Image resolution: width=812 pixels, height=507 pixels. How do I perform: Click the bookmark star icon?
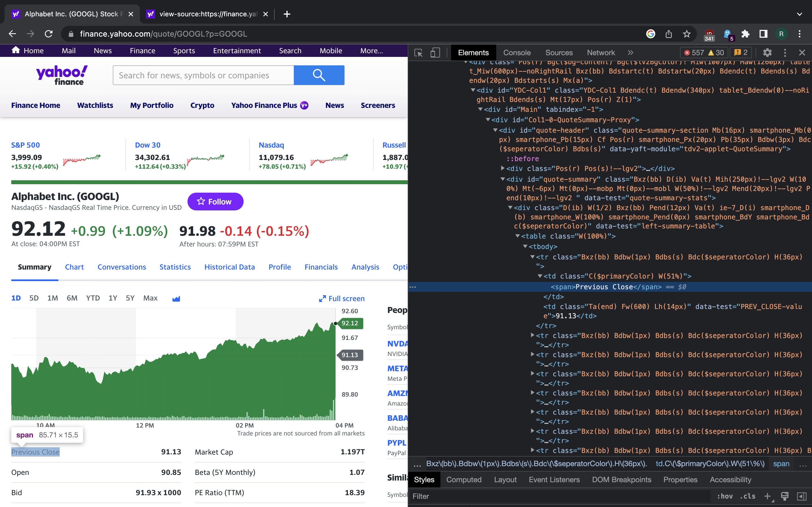tap(687, 34)
